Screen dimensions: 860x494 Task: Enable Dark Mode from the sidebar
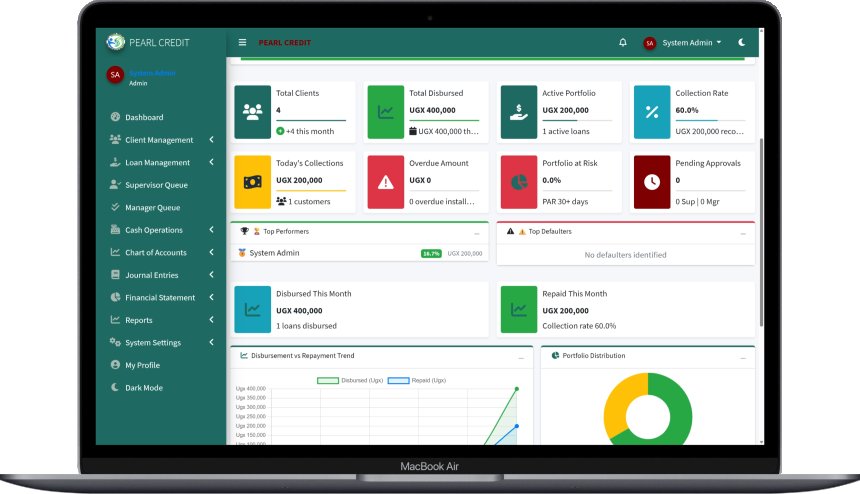[143, 388]
